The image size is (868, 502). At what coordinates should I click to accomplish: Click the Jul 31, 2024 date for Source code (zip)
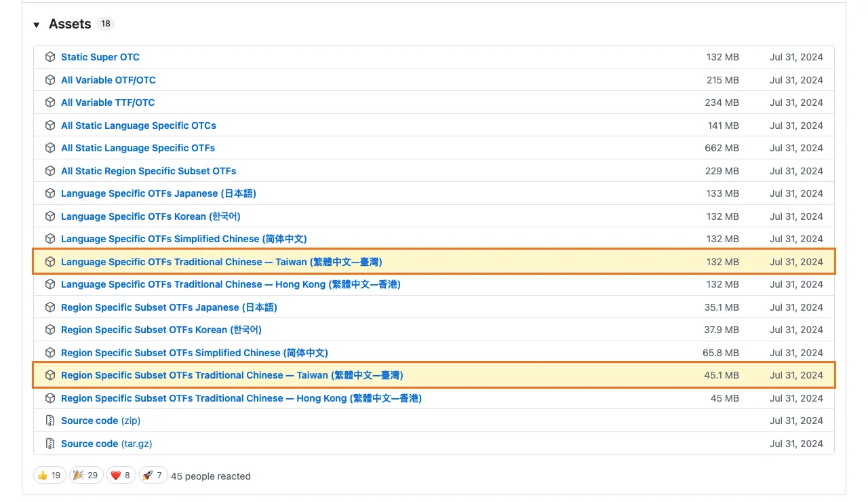(796, 421)
